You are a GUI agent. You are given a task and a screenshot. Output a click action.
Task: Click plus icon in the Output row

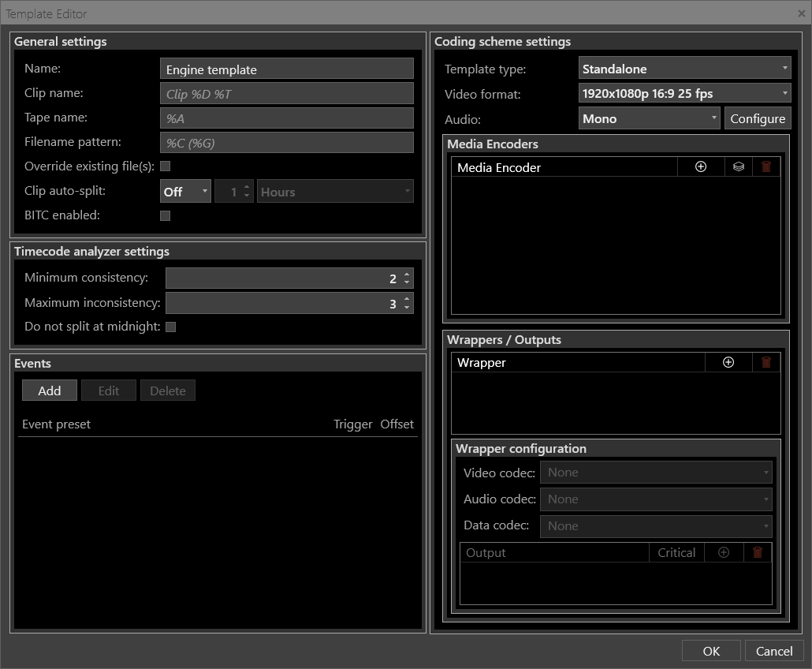tap(723, 552)
